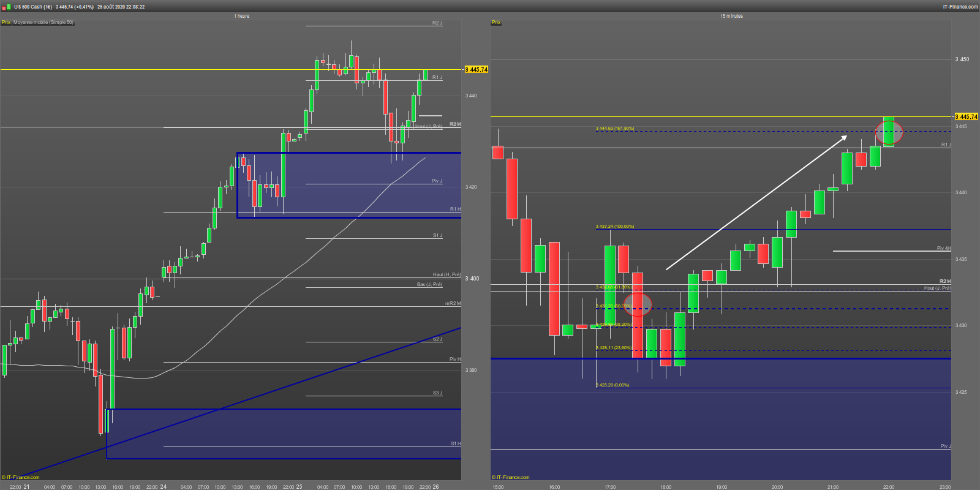This screenshot has width=980, height=490.
Task: Select the Piv J label on the hourly chart
Action: [437, 181]
